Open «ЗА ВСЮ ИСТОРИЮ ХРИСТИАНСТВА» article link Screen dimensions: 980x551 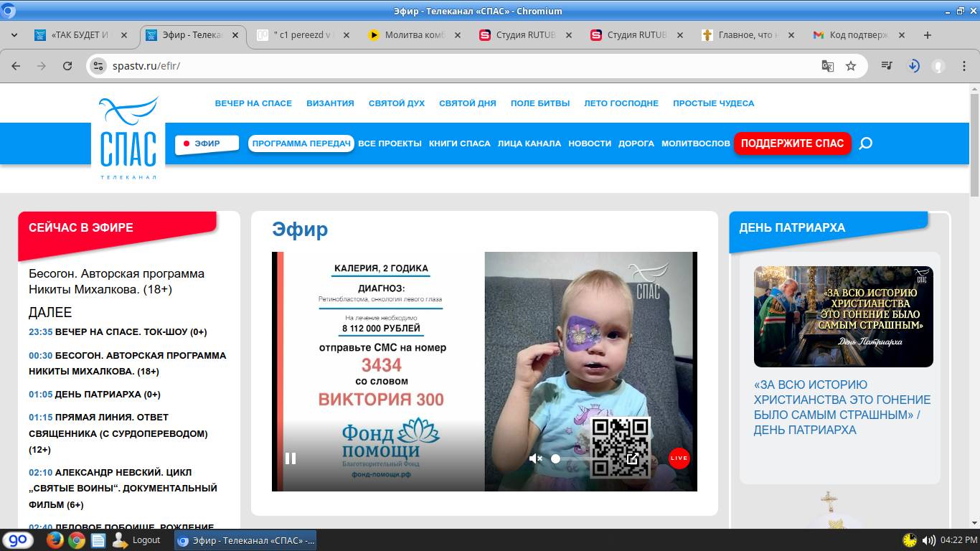pos(842,408)
